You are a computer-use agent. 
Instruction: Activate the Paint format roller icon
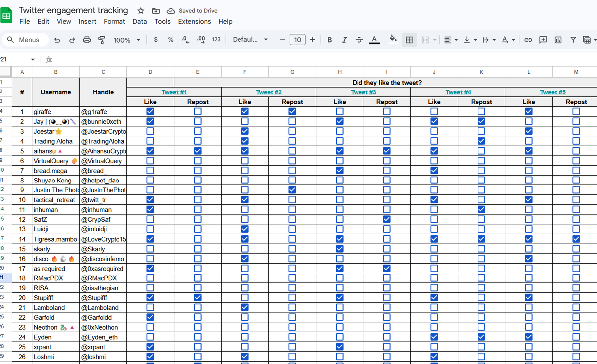(x=102, y=40)
